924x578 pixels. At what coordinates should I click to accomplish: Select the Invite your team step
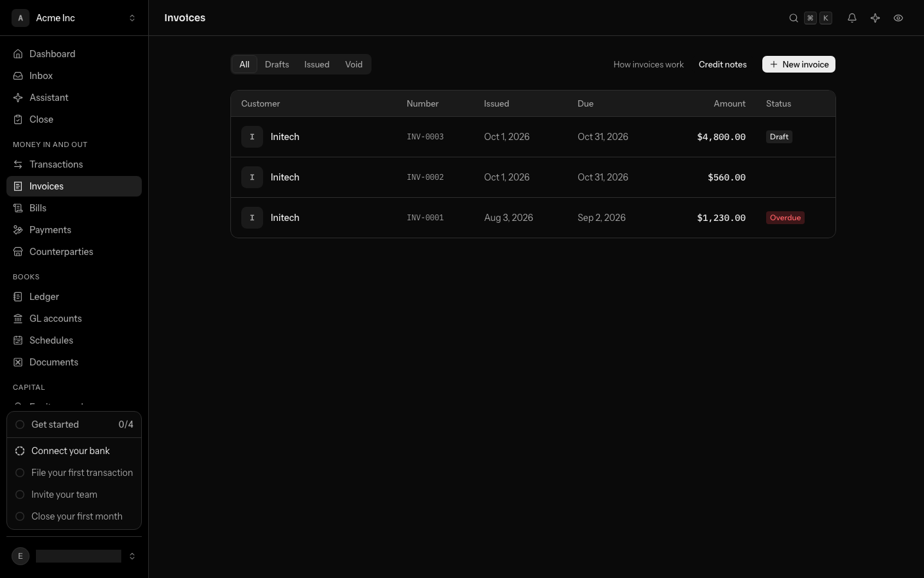74,495
